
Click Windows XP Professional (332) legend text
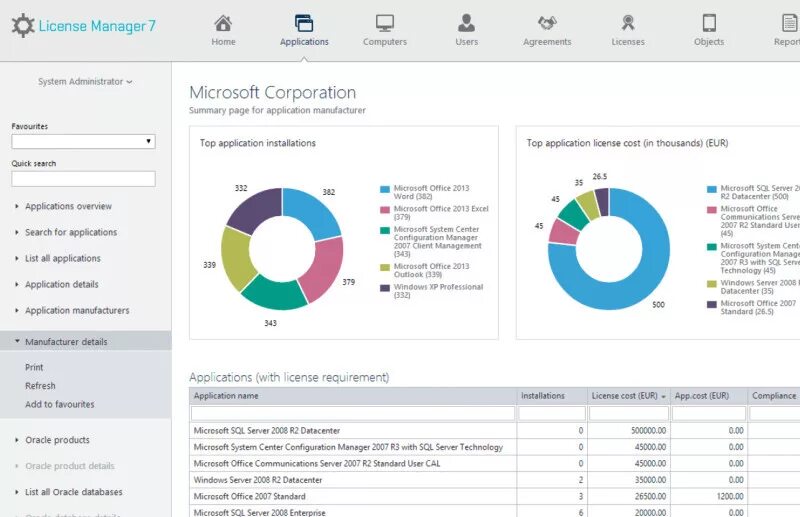[438, 291]
